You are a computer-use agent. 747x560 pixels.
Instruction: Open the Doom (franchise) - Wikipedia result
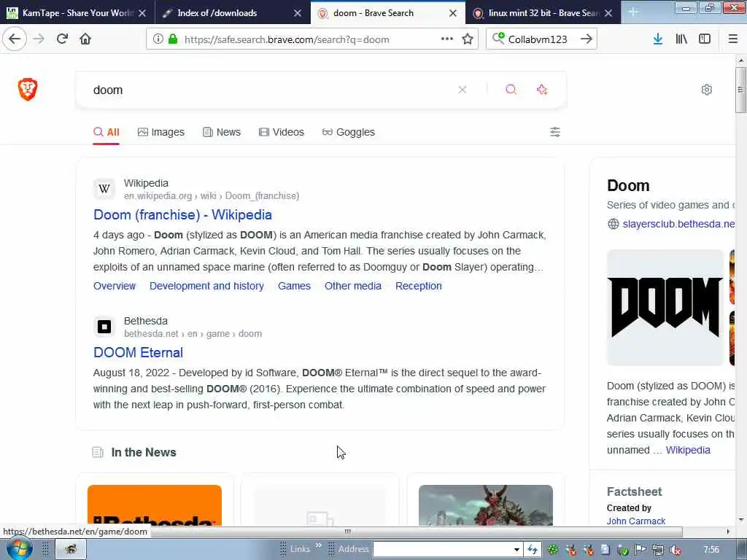(182, 215)
